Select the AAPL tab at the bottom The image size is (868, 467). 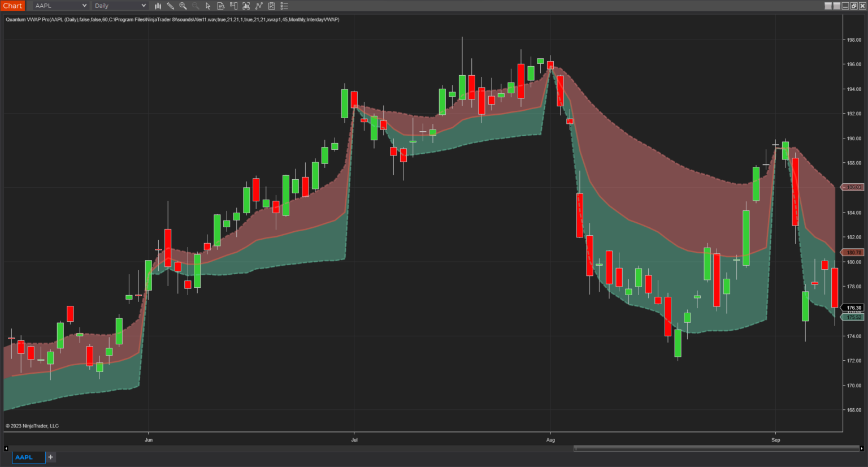28,457
